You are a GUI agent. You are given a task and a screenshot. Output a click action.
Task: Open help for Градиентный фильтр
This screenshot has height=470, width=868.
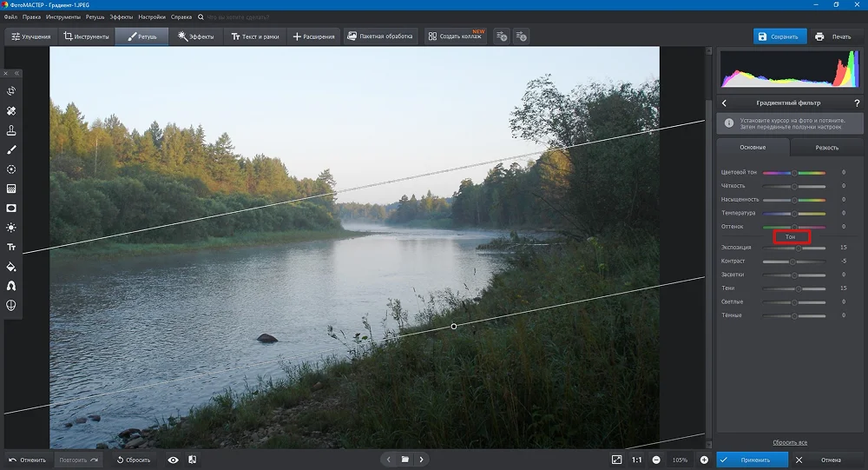tap(857, 103)
